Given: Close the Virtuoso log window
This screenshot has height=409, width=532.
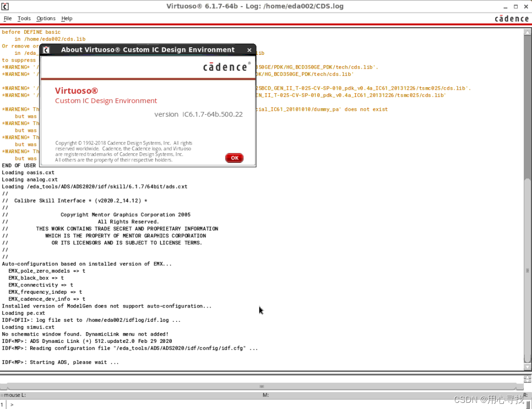Looking at the screenshot, I should (x=526, y=7).
